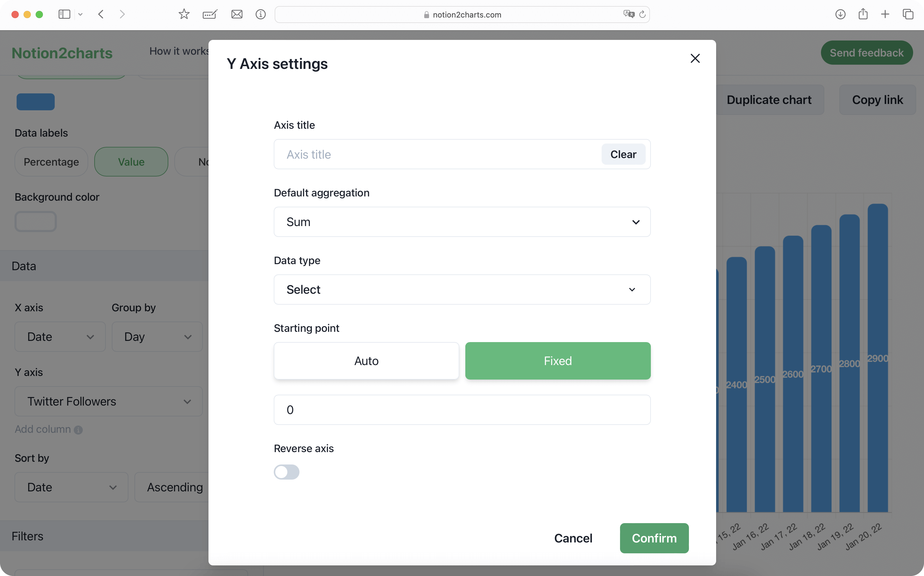Open the downloads icon in Safari
The image size is (924, 576).
click(x=840, y=15)
